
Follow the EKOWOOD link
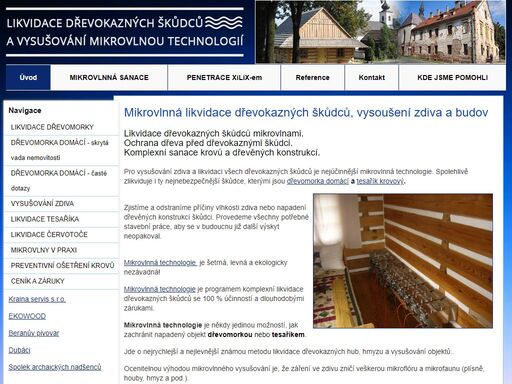(27, 316)
